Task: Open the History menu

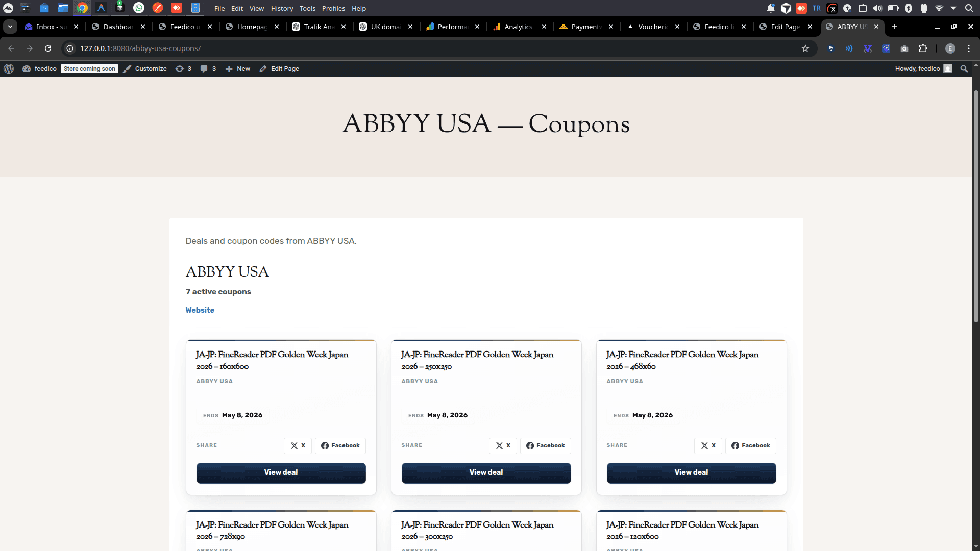Action: [282, 8]
